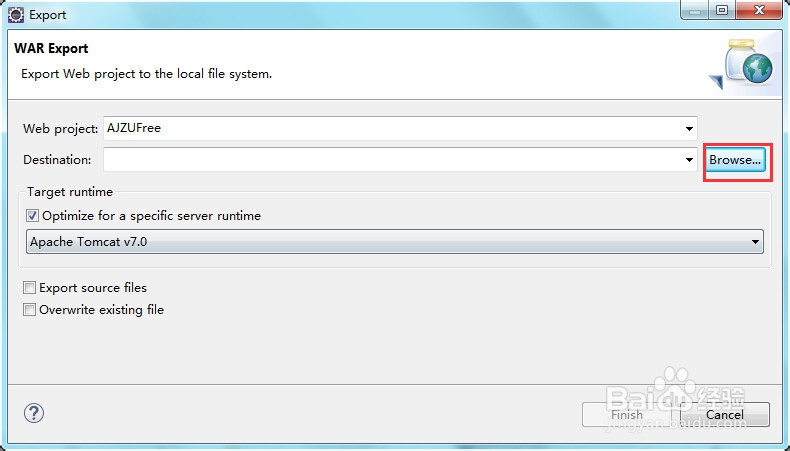Viewport: 790px width, 451px height.
Task: Click the Cancel button
Action: [725, 414]
